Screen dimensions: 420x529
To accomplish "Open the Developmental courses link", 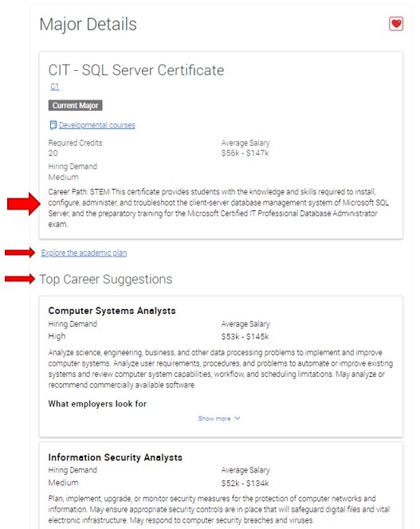I will 97,125.
